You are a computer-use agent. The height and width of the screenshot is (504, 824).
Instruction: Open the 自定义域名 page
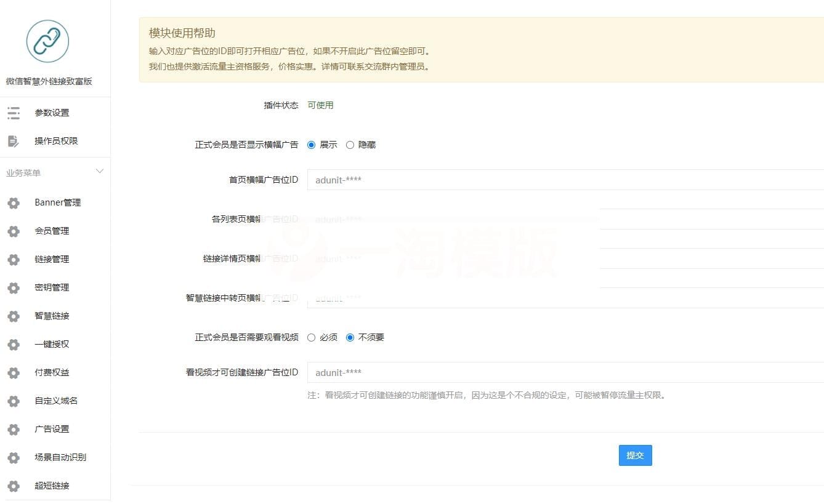[x=55, y=401]
